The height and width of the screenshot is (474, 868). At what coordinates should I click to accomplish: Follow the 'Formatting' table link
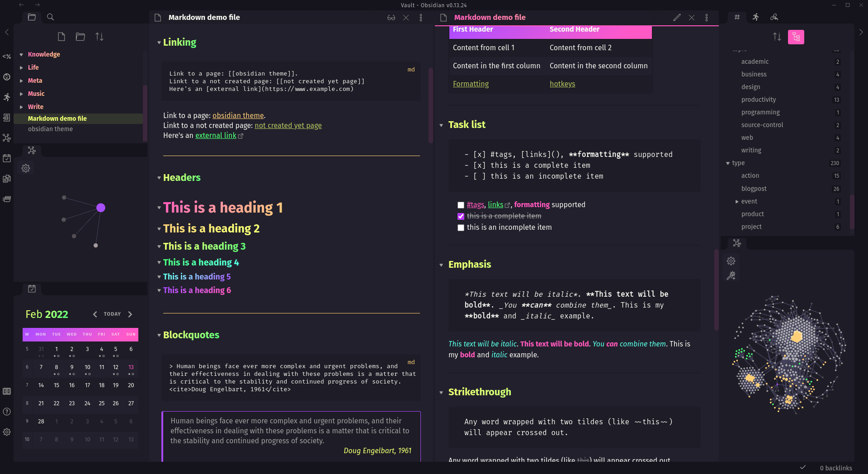click(471, 84)
